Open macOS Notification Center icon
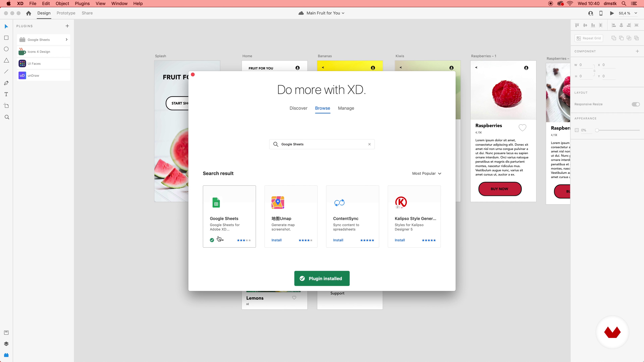The height and width of the screenshot is (362, 644). [634, 4]
